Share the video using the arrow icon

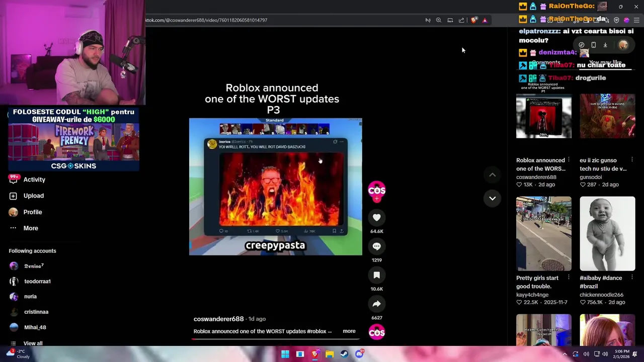[376, 304]
